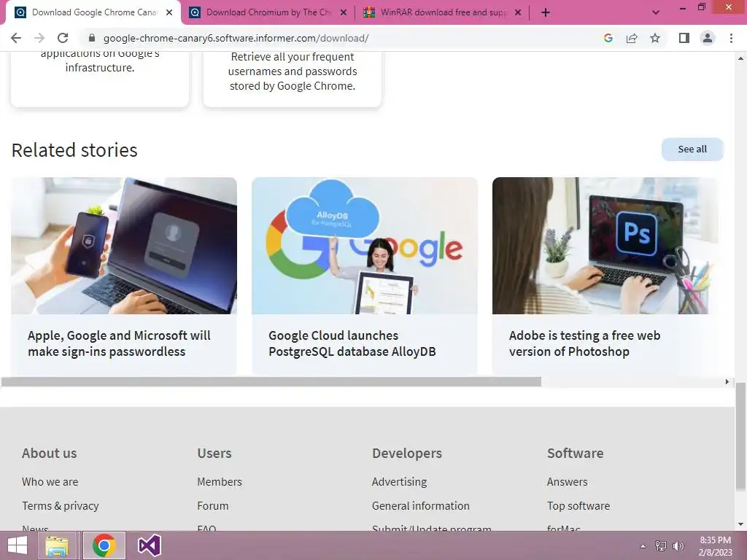The image size is (747, 560).
Task: Click the Chrome taskbar icon
Action: (x=104, y=545)
